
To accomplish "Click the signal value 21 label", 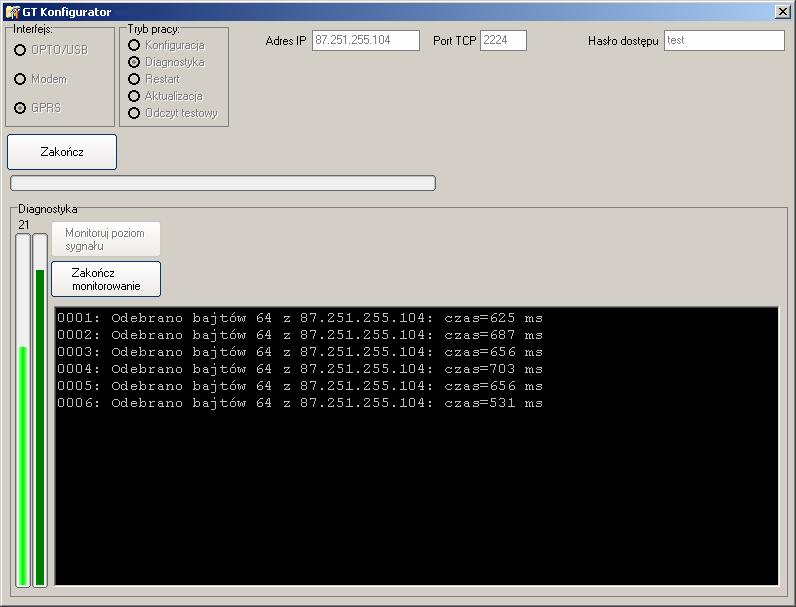I will point(24,225).
